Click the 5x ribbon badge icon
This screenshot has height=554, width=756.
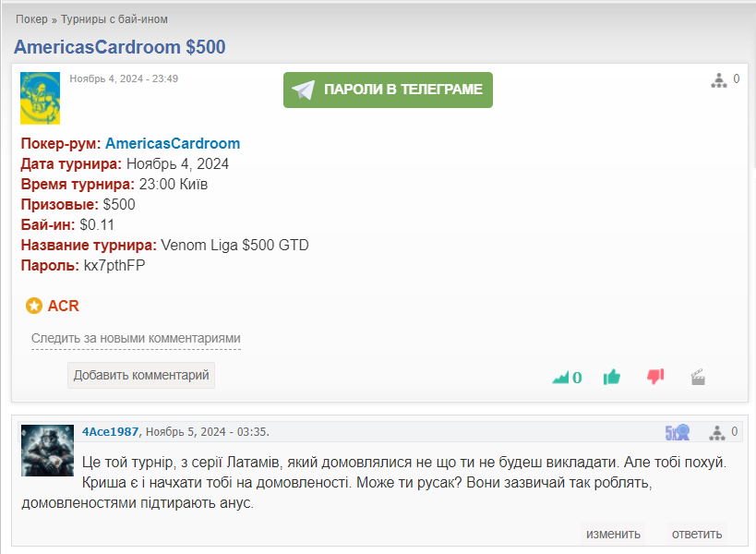click(x=678, y=432)
